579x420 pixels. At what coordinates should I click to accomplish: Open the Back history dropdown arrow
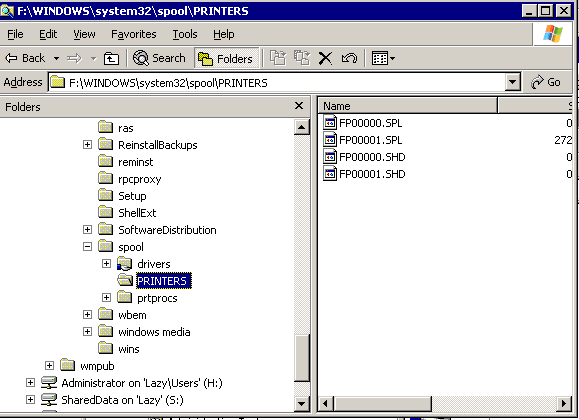coord(56,58)
